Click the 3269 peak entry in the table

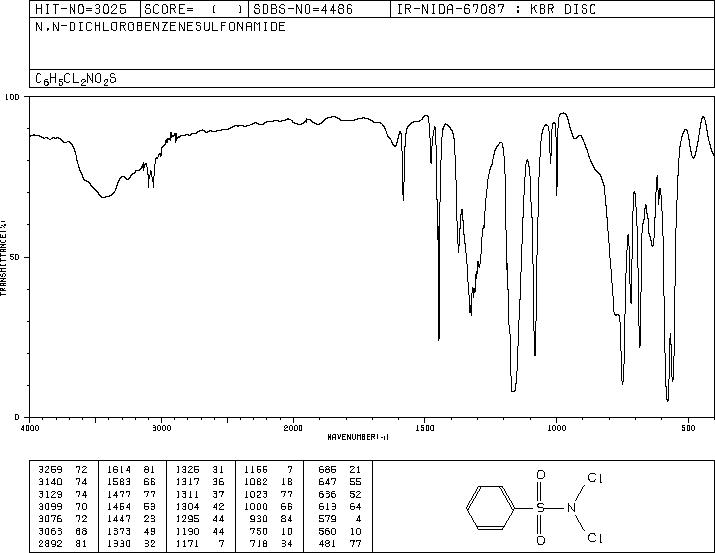[x=62, y=469]
